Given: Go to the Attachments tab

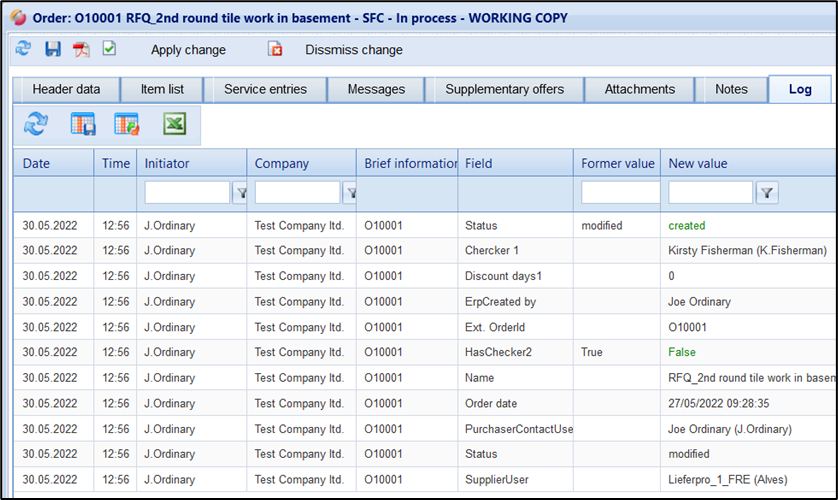Looking at the screenshot, I should click(x=639, y=89).
